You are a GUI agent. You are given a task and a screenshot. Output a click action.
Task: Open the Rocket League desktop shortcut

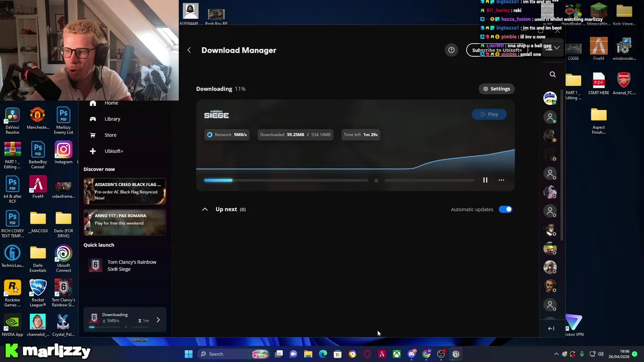pos(38,294)
